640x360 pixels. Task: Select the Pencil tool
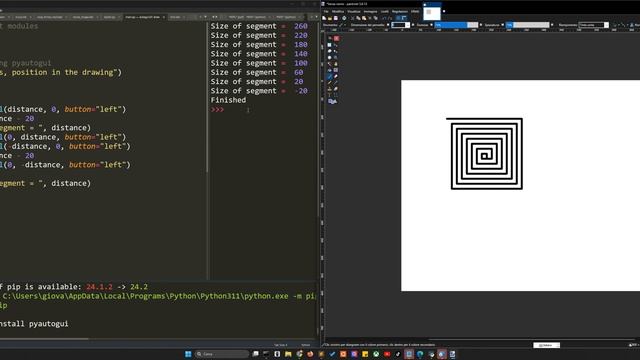click(x=329, y=82)
